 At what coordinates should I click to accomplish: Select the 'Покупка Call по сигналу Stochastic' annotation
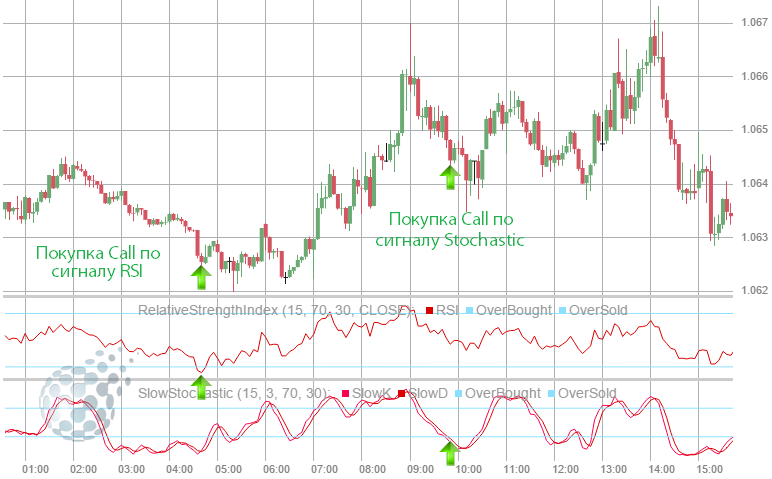(450, 229)
